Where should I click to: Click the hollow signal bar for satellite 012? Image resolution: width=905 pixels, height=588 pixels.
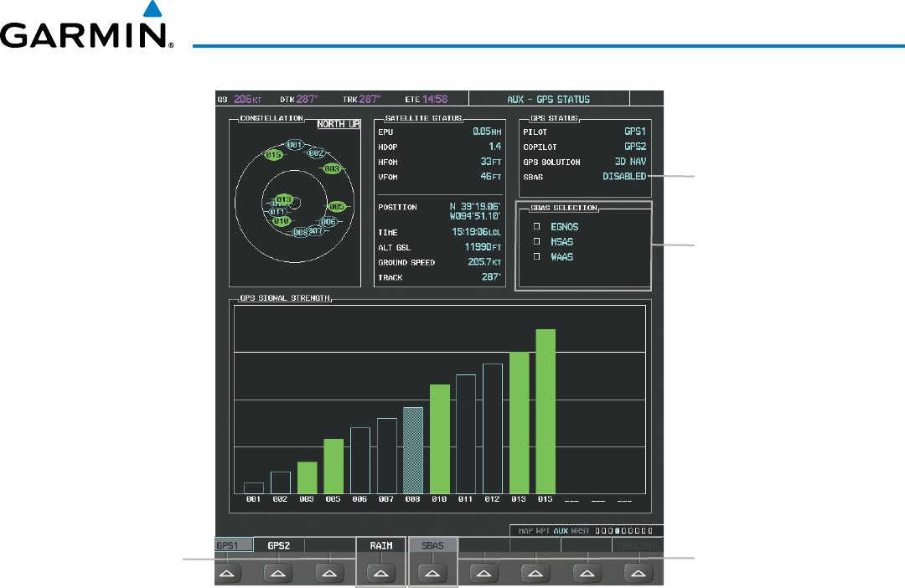493,429
